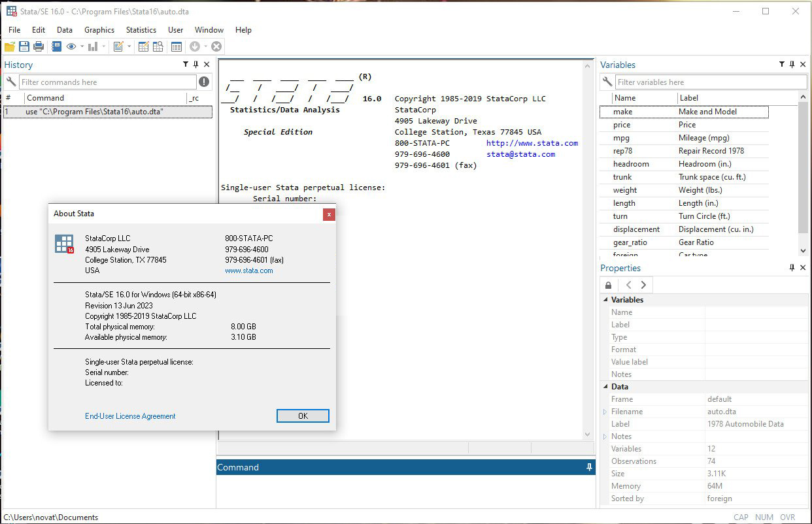Open the Statistics menu
Viewport: 812px width, 524px height.
(x=141, y=30)
